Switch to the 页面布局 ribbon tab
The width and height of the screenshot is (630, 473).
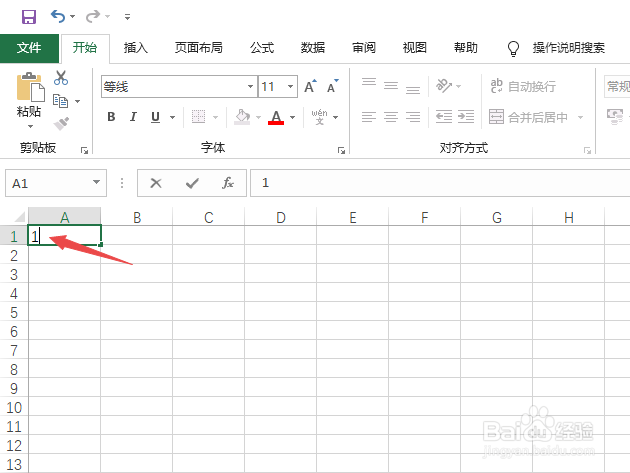pos(198,48)
